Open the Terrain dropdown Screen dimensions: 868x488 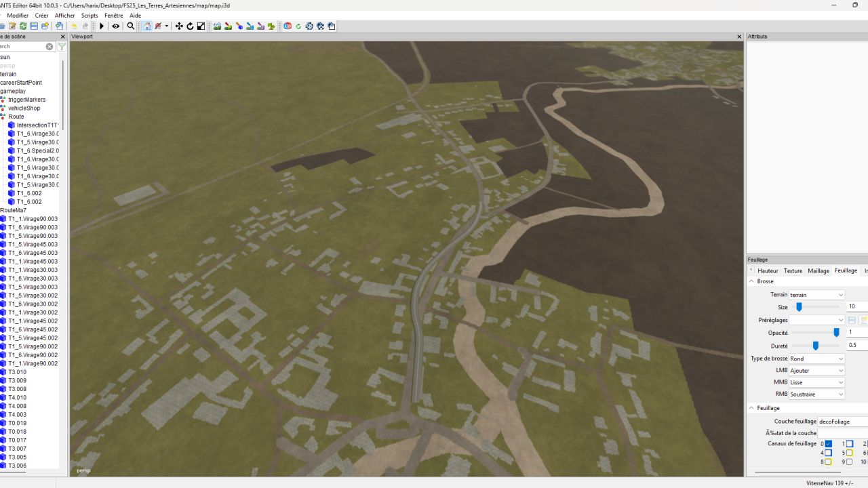pyautogui.click(x=816, y=295)
